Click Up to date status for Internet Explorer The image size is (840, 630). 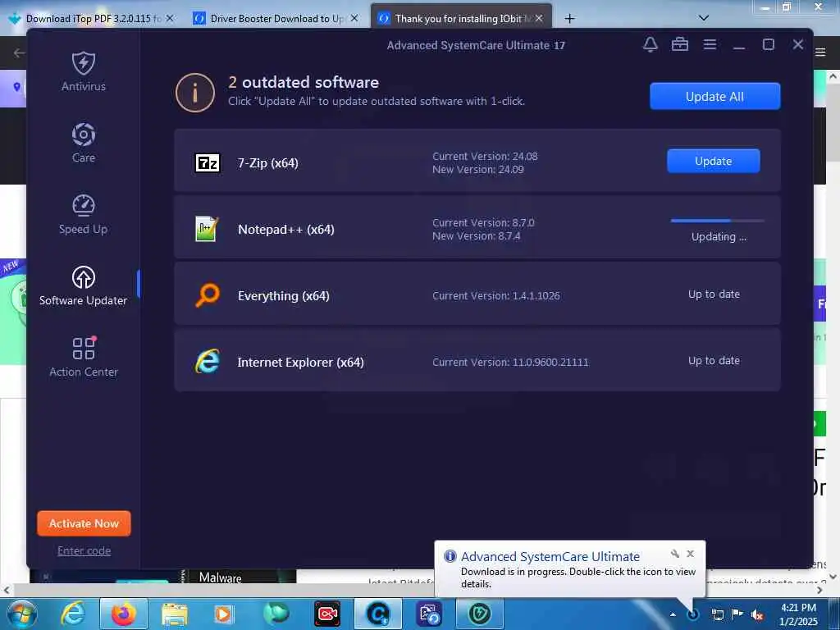point(714,361)
